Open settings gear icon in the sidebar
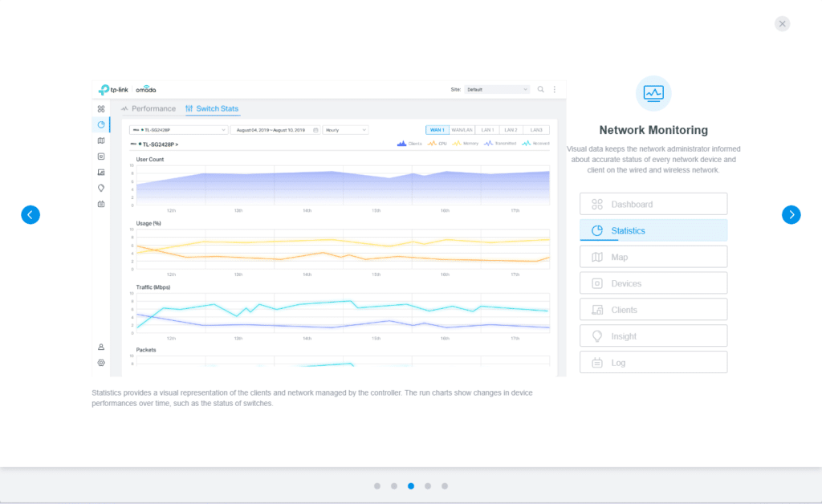 101,363
